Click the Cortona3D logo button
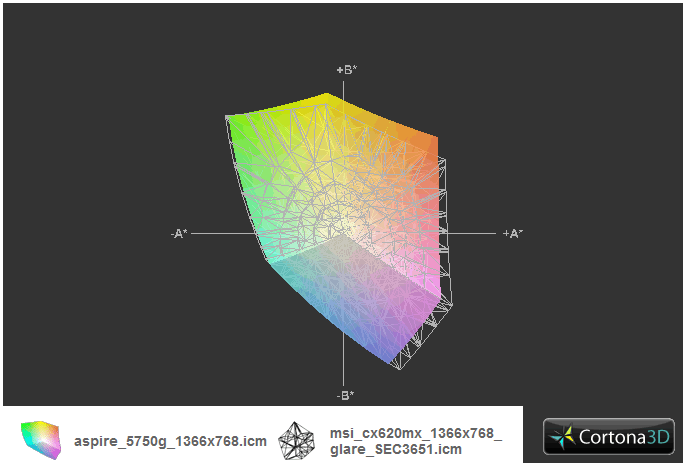The width and height of the screenshot is (686, 466). click(x=609, y=436)
